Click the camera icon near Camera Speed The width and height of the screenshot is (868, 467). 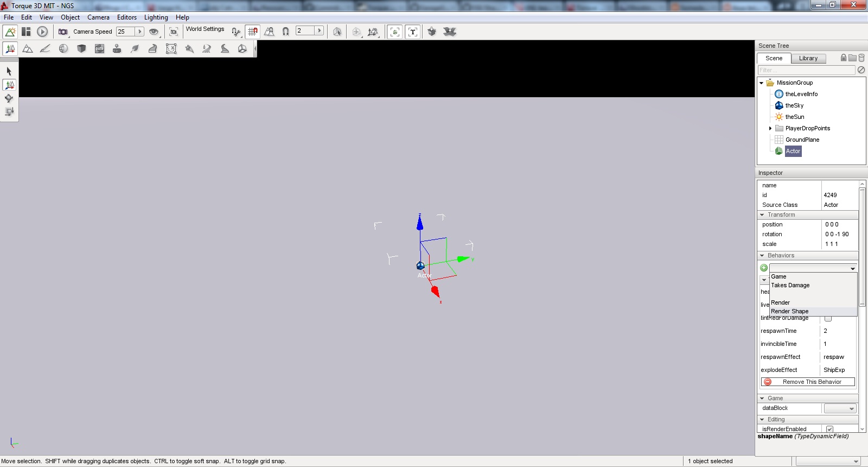63,32
